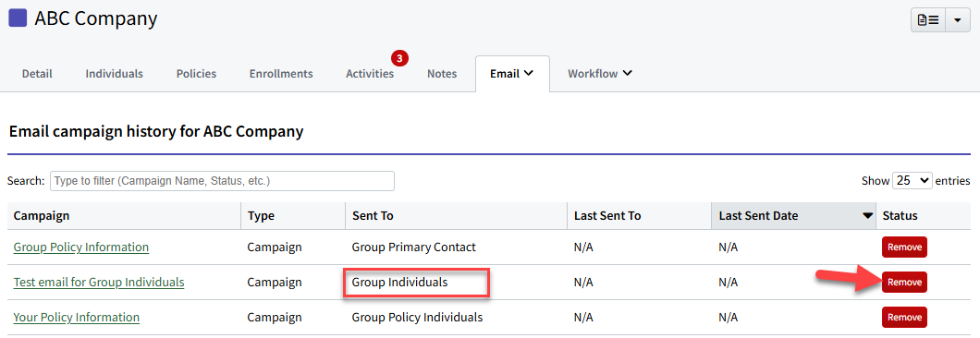980x338 pixels.
Task: Switch to the Individuals tab
Action: [x=115, y=74]
